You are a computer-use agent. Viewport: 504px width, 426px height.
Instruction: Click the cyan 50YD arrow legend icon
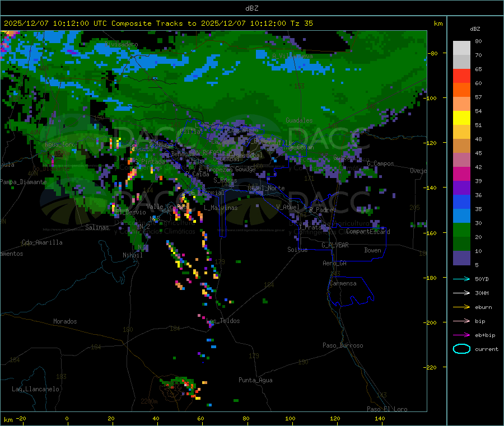(x=461, y=279)
